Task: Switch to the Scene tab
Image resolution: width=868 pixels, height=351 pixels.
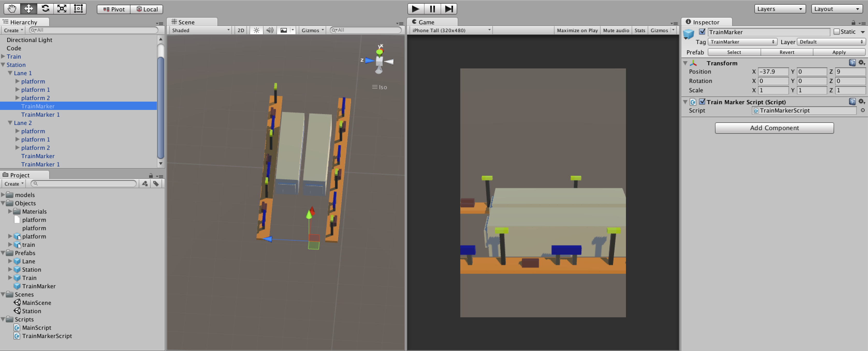Action: (192, 22)
